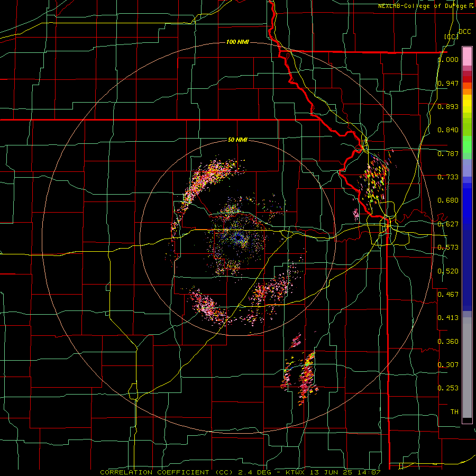Click the 0.627 color scale value
The image size is (476, 476).
[x=448, y=224]
